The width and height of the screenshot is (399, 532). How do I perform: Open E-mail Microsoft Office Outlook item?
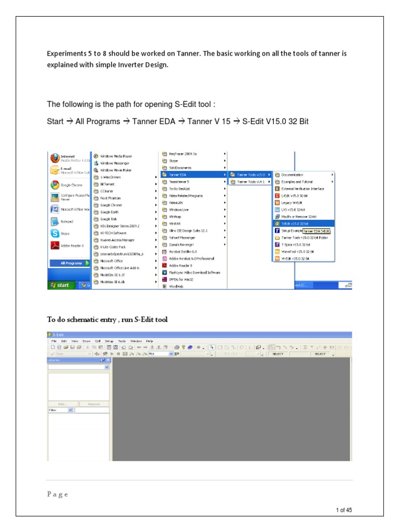tap(70, 170)
